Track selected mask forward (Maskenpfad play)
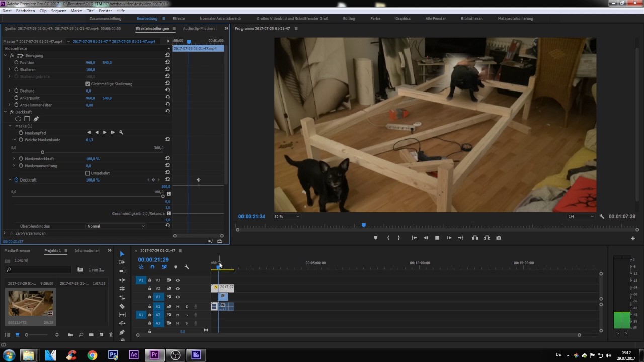644x362 pixels. tap(105, 132)
